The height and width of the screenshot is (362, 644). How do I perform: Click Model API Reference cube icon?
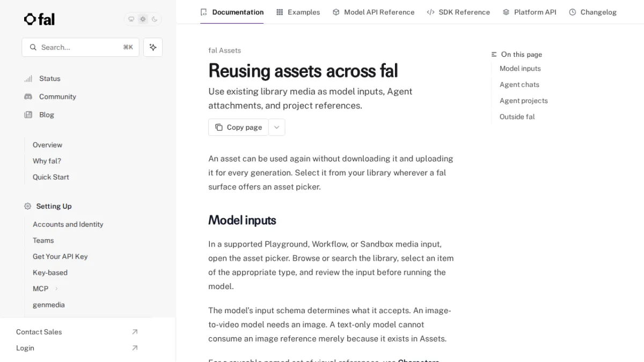coord(336,12)
